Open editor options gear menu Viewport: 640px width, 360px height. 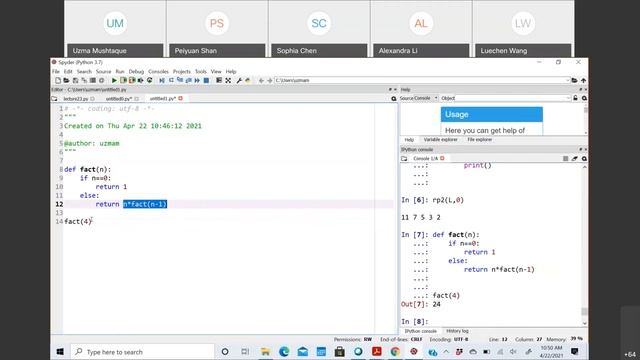coord(394,99)
